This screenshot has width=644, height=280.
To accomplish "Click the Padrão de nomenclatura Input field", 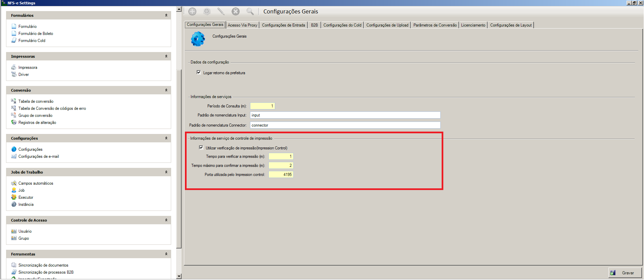I will pyautogui.click(x=345, y=115).
